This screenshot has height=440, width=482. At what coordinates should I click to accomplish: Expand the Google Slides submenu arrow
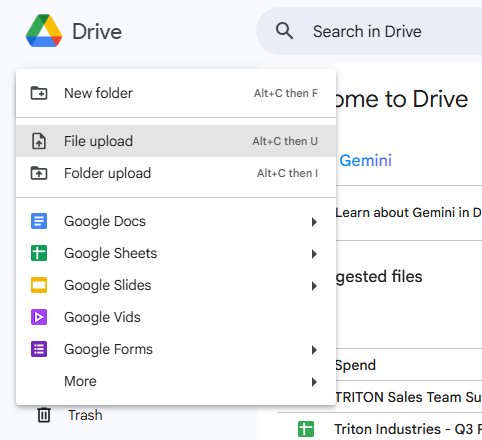(314, 286)
